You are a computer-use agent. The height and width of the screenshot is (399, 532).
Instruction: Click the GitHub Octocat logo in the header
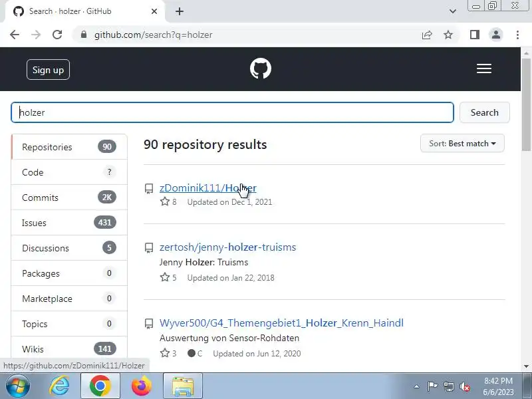coord(261,68)
